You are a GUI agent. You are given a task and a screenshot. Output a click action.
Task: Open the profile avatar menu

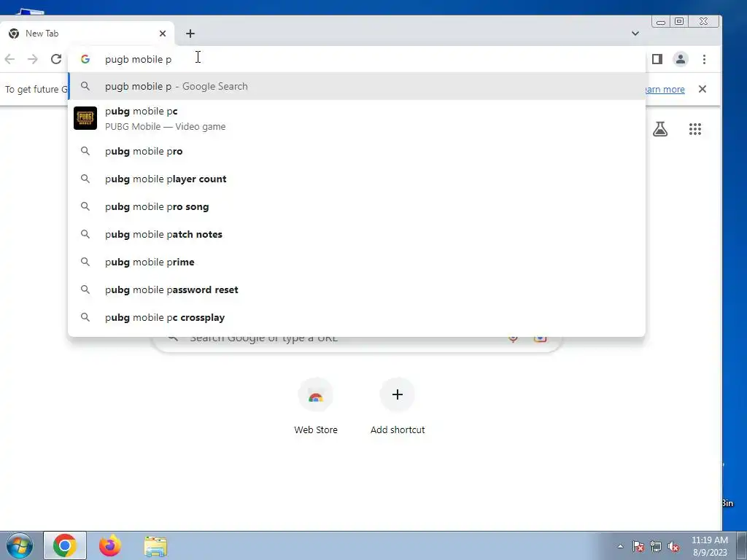pos(681,59)
